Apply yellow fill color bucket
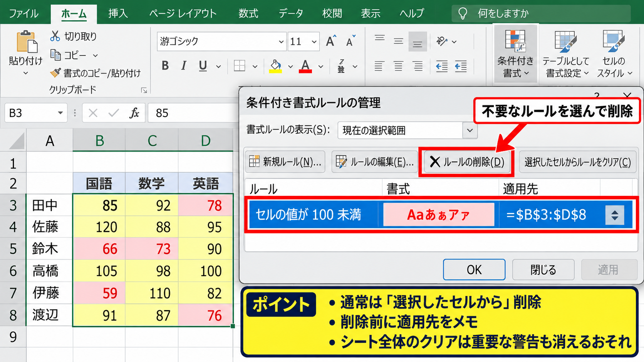Screen dimensions: 644x362 (x=275, y=66)
